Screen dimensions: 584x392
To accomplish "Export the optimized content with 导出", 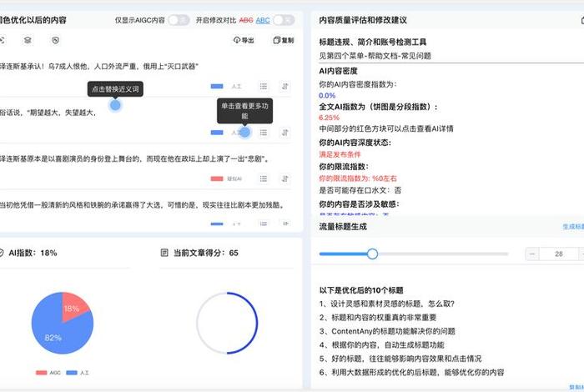I will [x=244, y=40].
